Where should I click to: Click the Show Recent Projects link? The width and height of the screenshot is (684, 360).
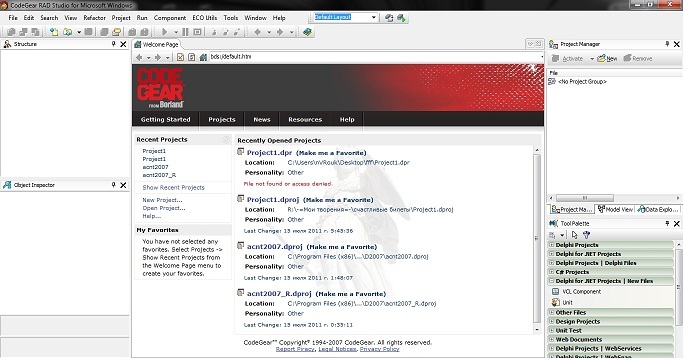pyautogui.click(x=173, y=188)
